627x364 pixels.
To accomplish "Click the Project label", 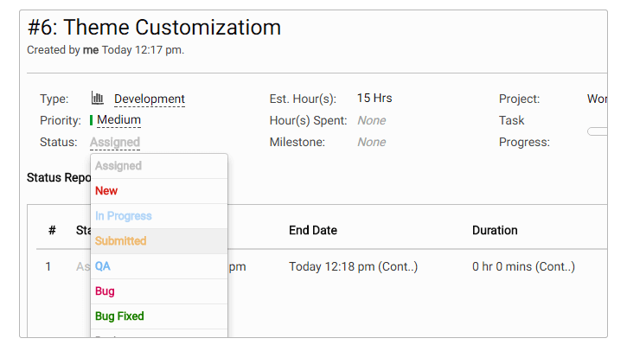I will [x=519, y=99].
